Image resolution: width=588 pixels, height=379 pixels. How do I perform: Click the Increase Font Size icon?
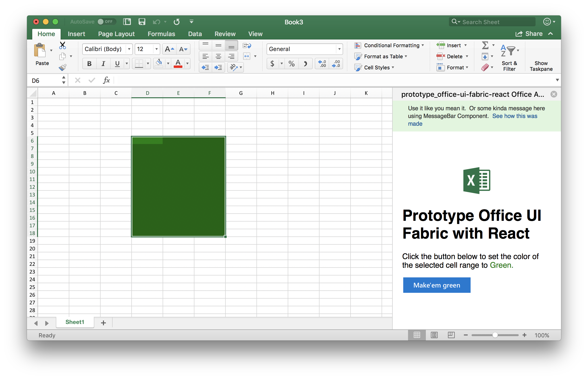pyautogui.click(x=169, y=49)
